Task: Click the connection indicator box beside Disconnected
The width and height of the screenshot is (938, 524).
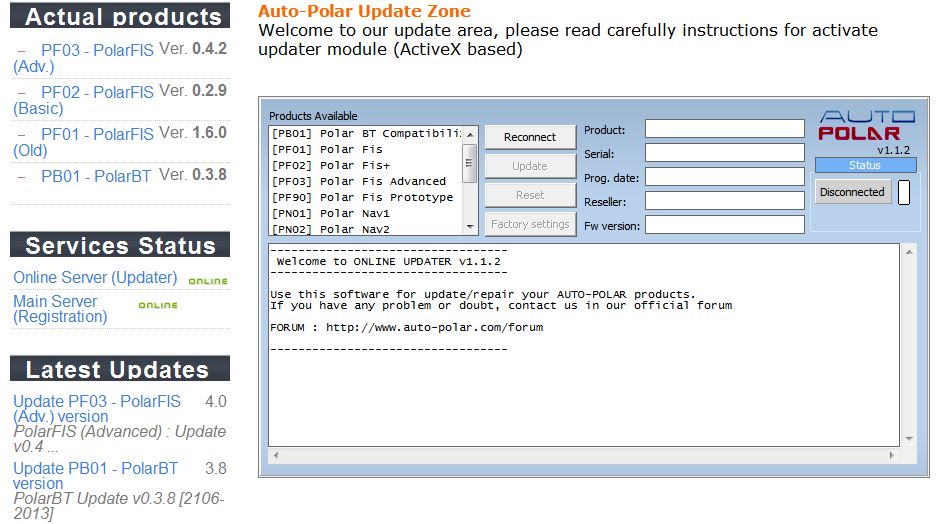Action: click(904, 192)
